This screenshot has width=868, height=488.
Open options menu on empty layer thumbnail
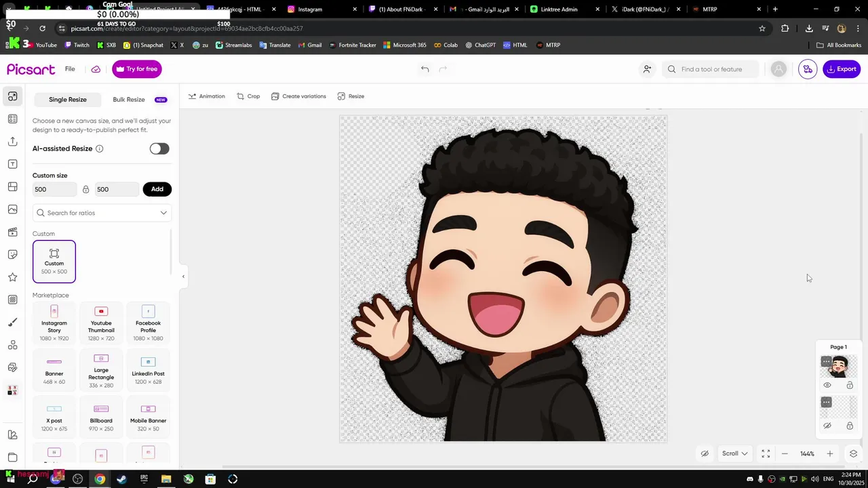[826, 402]
